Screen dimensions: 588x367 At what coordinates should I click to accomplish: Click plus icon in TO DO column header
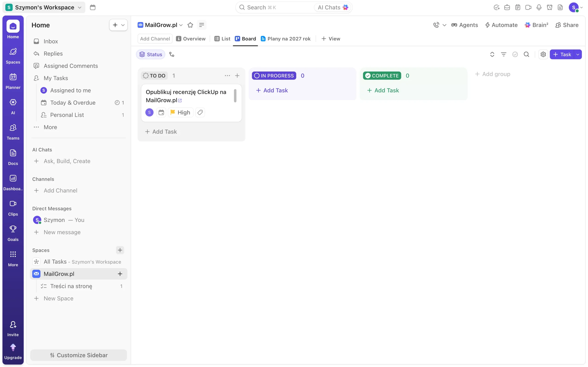point(237,76)
